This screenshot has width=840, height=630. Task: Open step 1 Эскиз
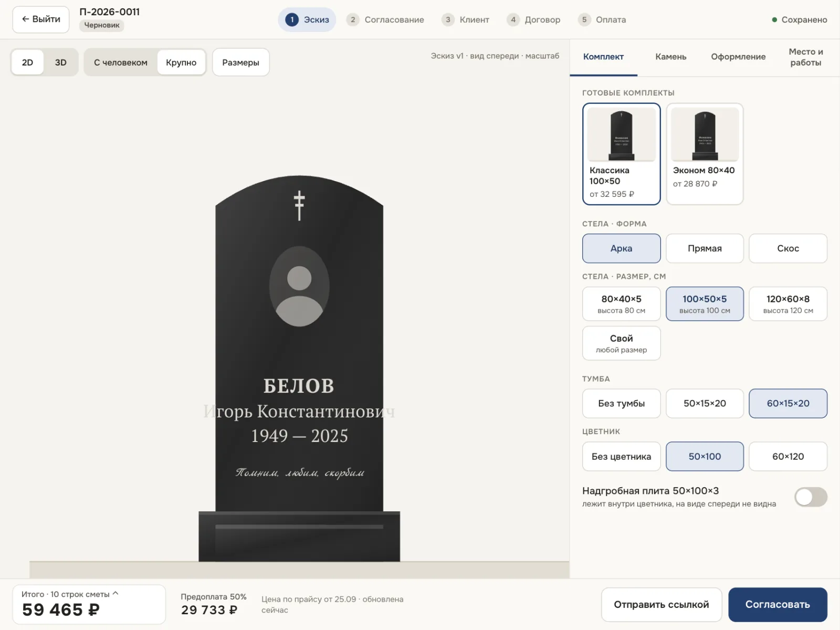point(307,19)
